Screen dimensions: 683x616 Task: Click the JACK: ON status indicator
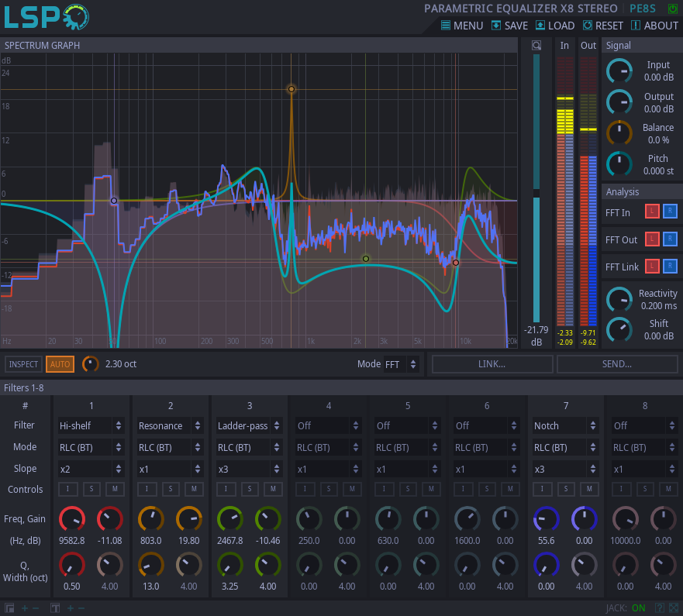(x=626, y=607)
